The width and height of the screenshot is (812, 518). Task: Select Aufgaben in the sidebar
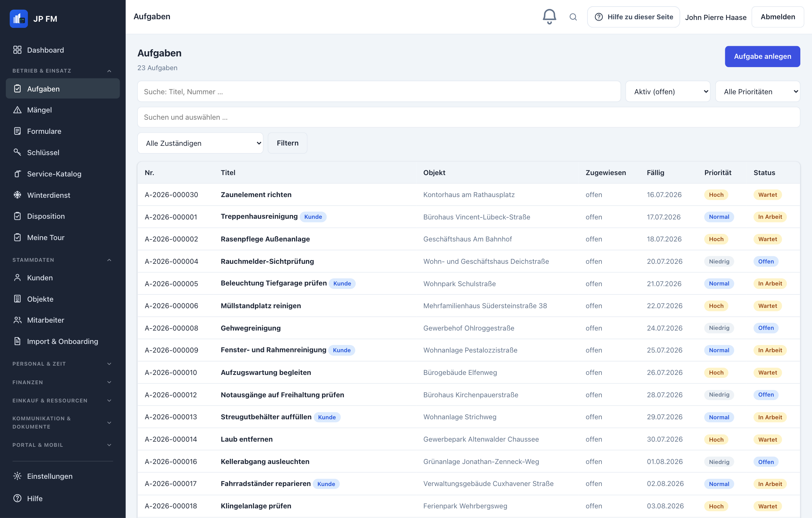[63, 89]
